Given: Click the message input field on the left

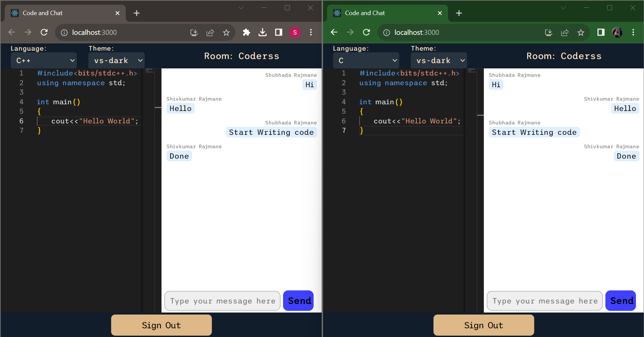Looking at the screenshot, I should tap(222, 301).
